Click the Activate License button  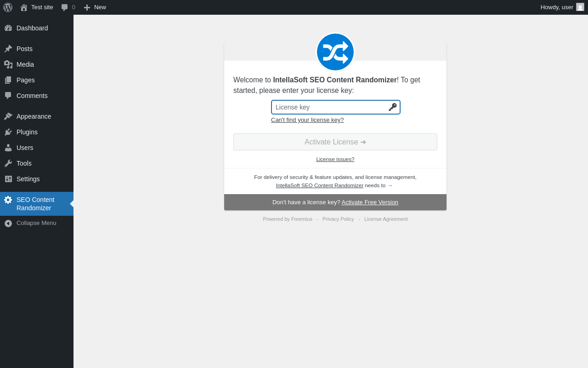pos(335,142)
